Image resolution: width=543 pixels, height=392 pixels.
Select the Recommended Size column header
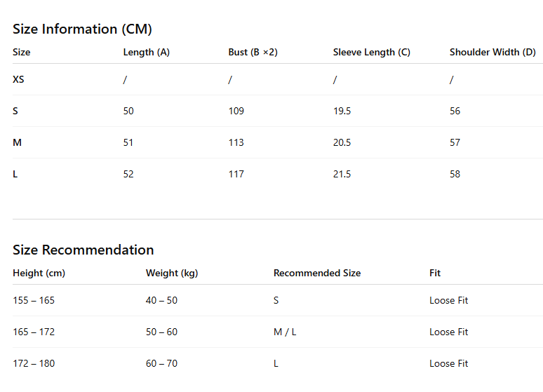click(317, 273)
